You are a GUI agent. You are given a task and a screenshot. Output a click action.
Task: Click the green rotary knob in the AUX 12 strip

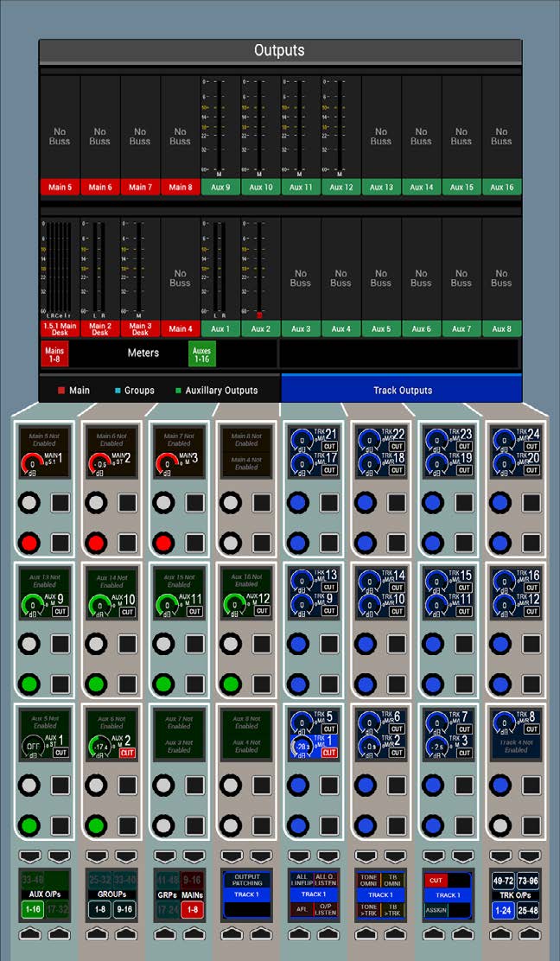231,684
